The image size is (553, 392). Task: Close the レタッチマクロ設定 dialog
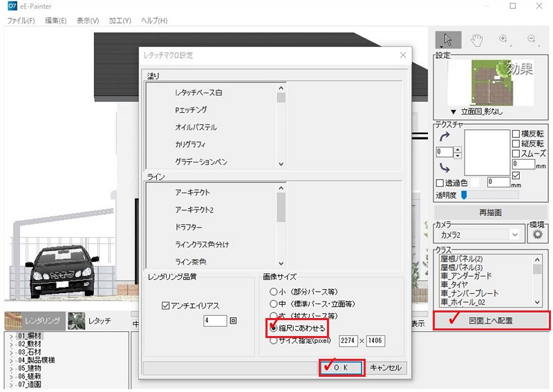pyautogui.click(x=403, y=55)
